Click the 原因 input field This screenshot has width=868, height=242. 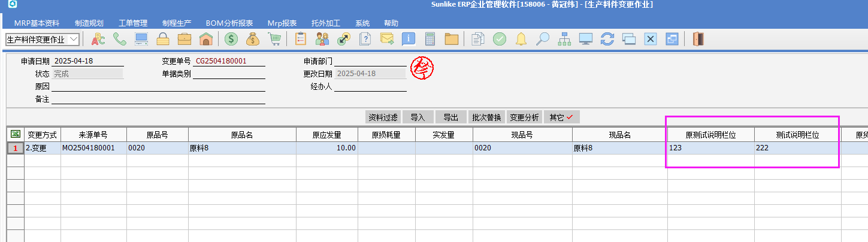coord(158,87)
